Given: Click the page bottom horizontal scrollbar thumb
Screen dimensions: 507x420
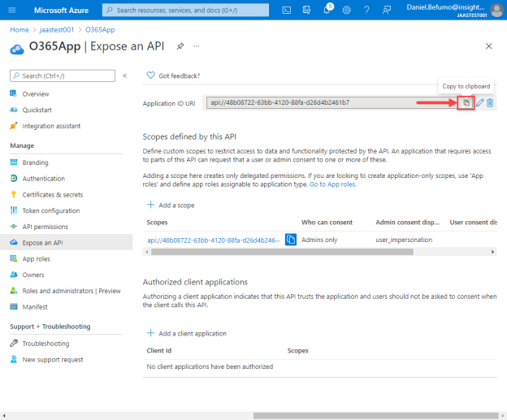Looking at the screenshot, I should coord(375,415).
